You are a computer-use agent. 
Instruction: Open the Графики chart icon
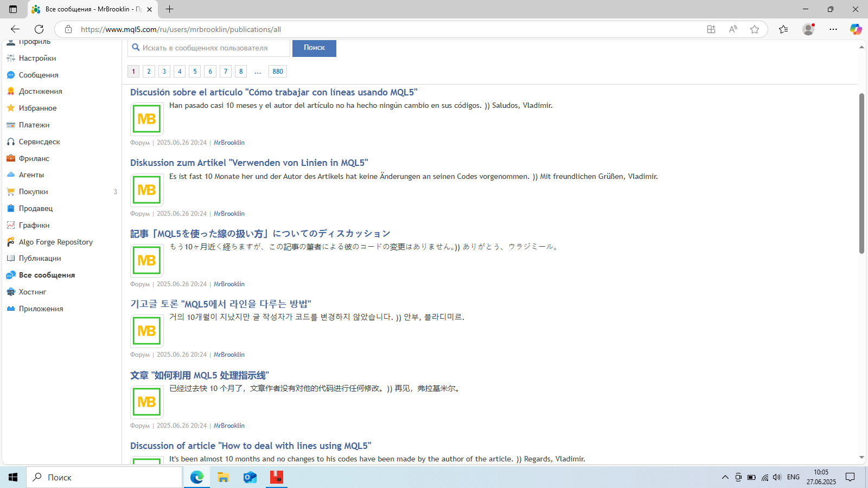[11, 225]
